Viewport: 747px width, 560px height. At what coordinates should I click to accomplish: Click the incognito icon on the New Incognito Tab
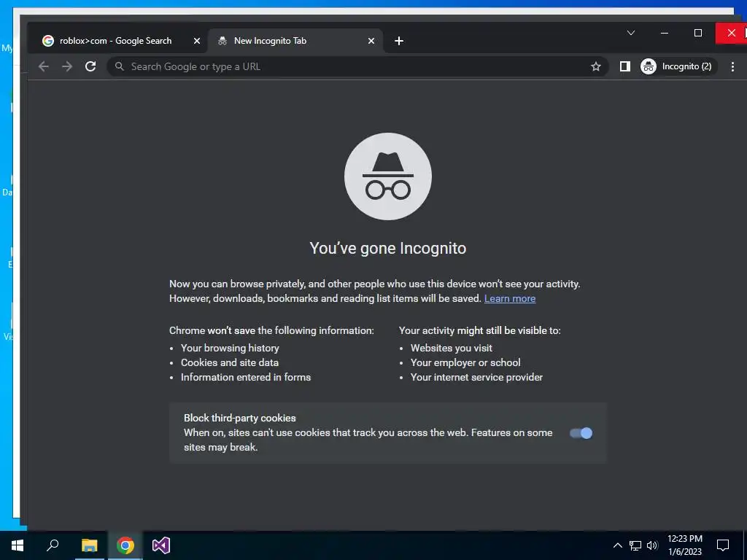[222, 41]
